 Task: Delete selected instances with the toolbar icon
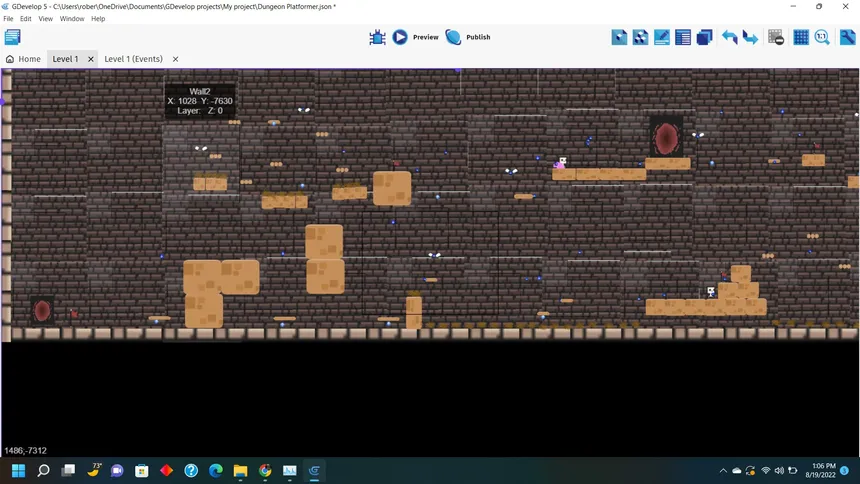[776, 37]
